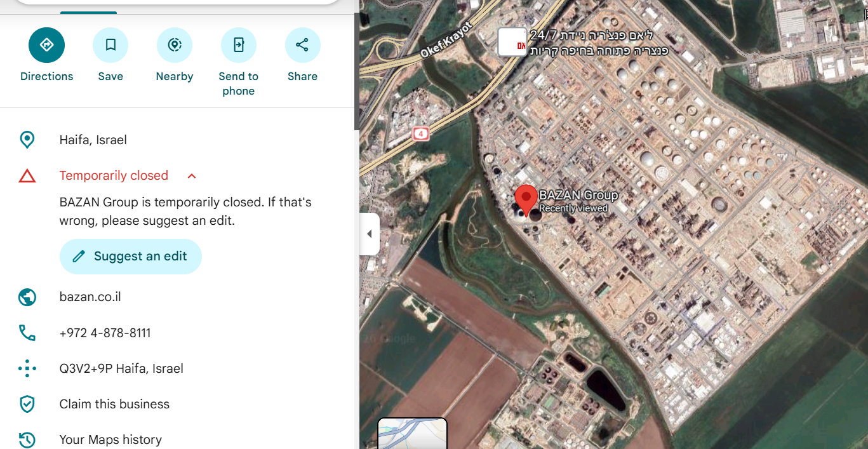Image resolution: width=868 pixels, height=449 pixels.
Task: Click Route 4 road shield on map
Action: (x=420, y=133)
